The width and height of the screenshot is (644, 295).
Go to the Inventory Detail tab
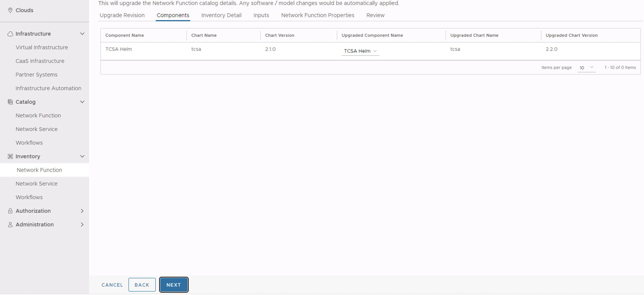tap(221, 15)
